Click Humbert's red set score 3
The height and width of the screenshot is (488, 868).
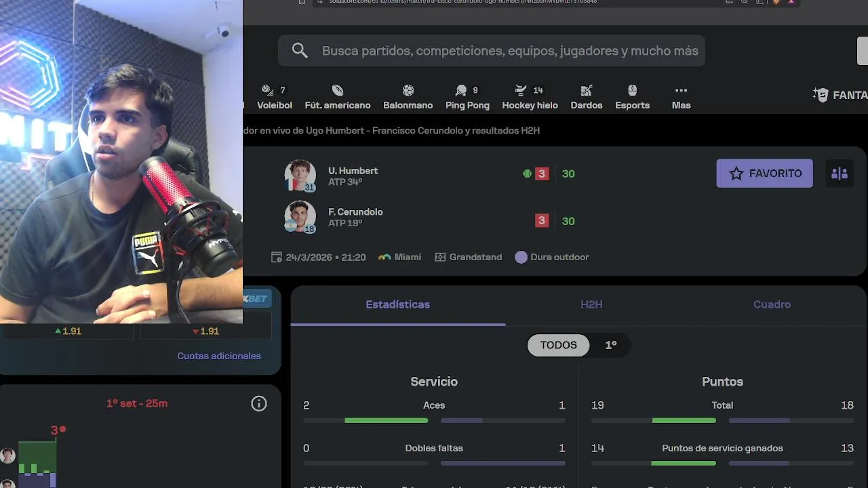(541, 174)
